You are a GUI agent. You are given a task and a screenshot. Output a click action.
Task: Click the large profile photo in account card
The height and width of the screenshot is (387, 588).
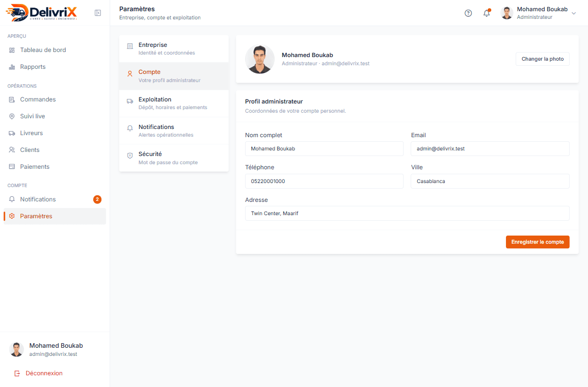[260, 59]
